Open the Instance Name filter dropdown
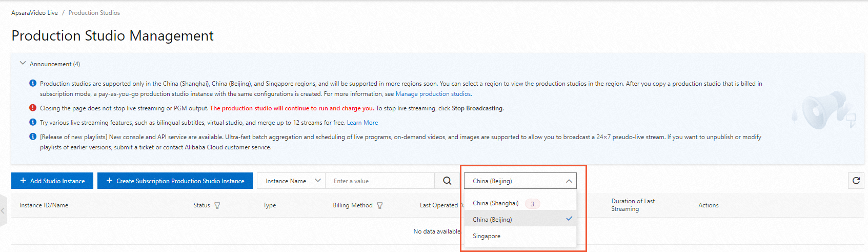The width and height of the screenshot is (868, 252). point(291,181)
